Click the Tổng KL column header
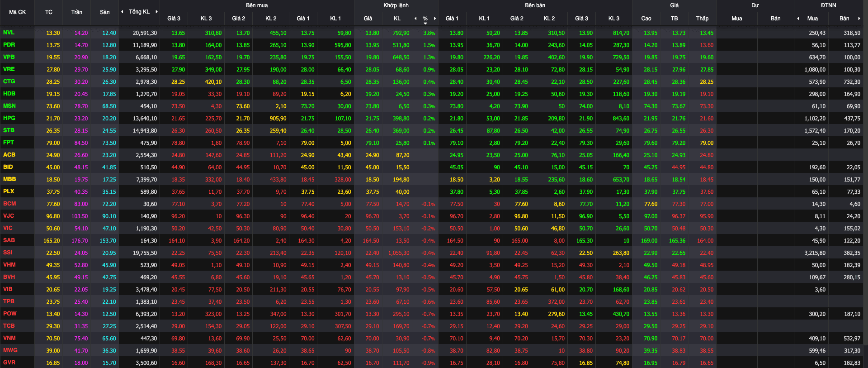Screen dimensions: 868x368 139,12
